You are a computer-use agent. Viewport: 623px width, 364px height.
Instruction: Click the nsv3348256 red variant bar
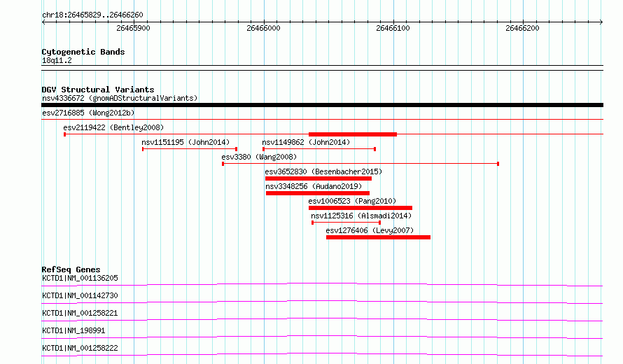point(318,193)
